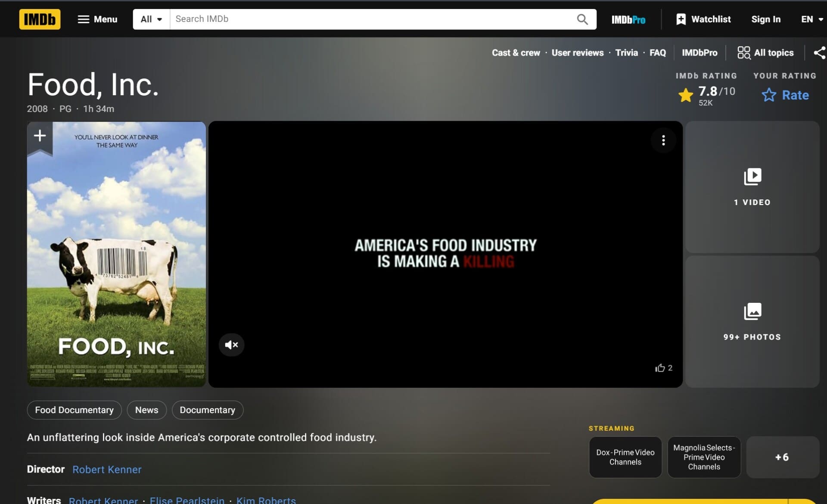Unmute the trailer audio
The image size is (827, 504).
tap(231, 345)
